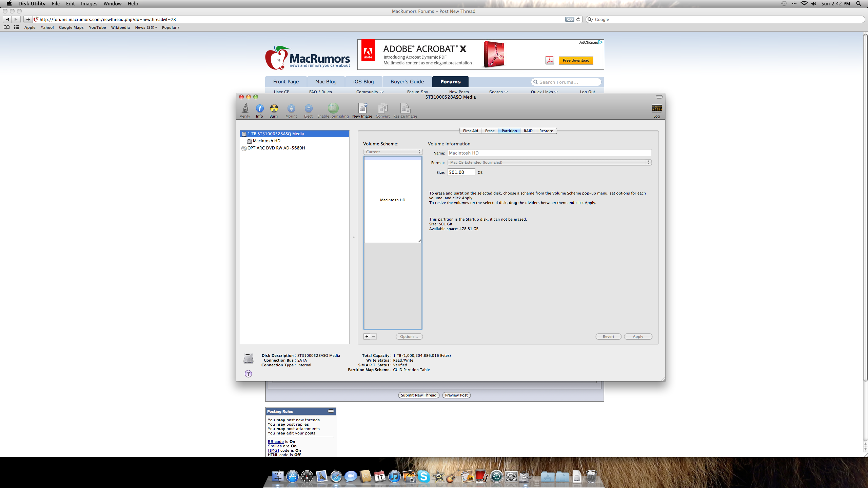Open iTunes from the Dock

(x=394, y=476)
